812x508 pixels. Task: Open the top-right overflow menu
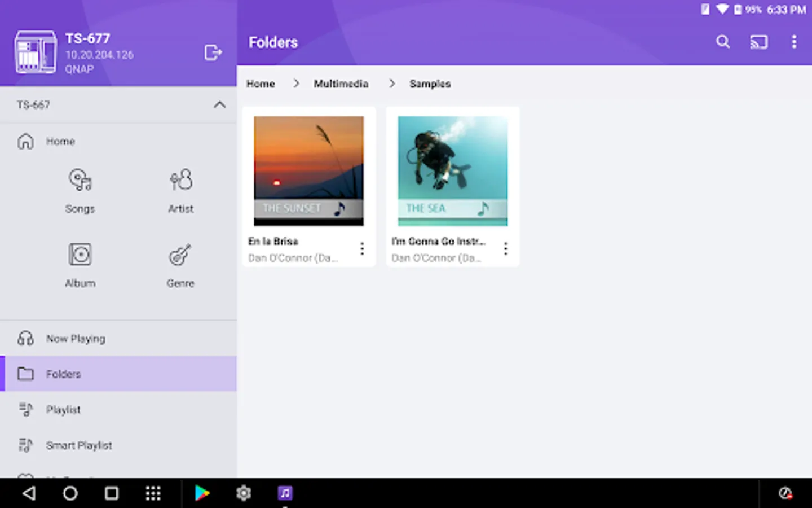tap(794, 42)
